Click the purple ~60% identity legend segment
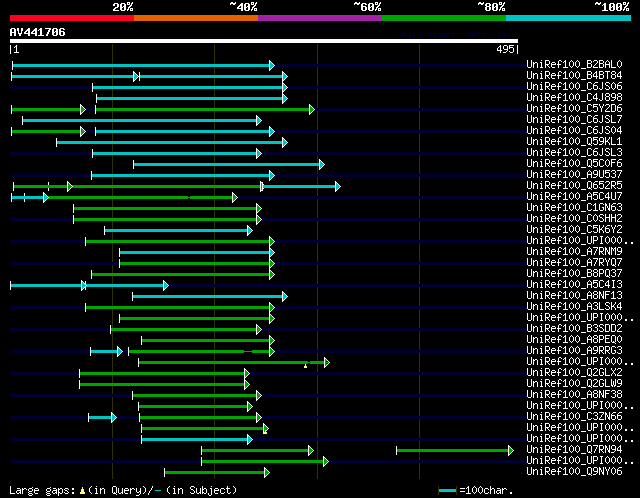 (320, 18)
